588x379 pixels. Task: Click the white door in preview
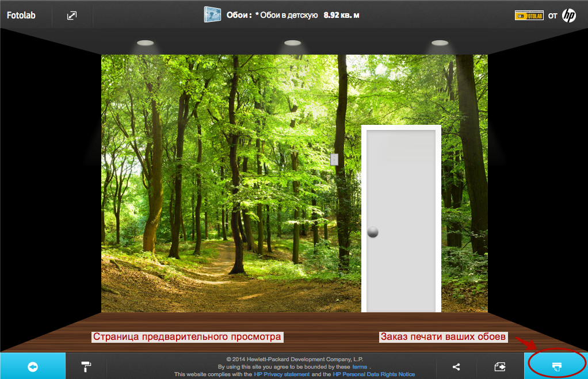pos(401,219)
